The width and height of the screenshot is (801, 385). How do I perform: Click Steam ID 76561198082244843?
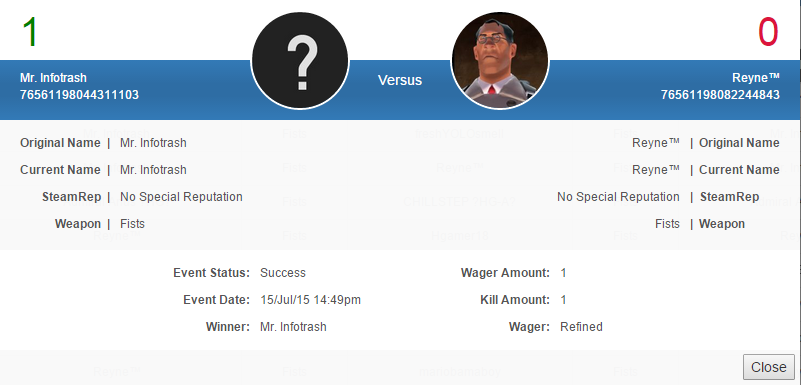720,95
